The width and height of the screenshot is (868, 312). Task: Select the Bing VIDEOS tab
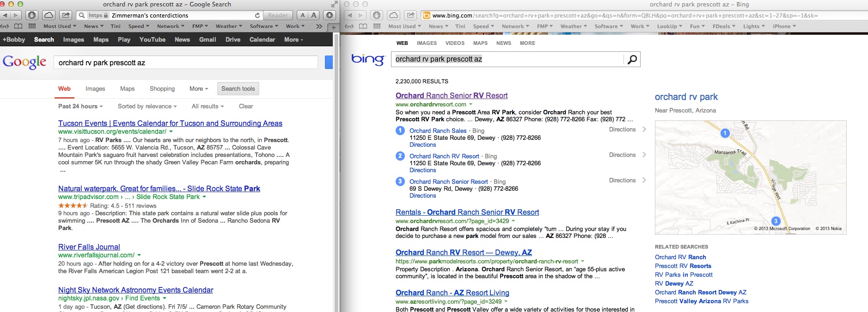(x=455, y=43)
